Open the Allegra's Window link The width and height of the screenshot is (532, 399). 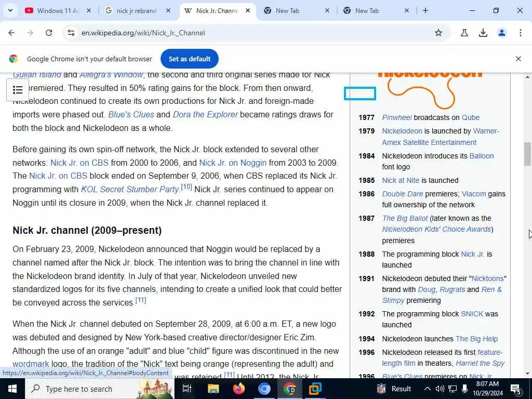tap(111, 75)
